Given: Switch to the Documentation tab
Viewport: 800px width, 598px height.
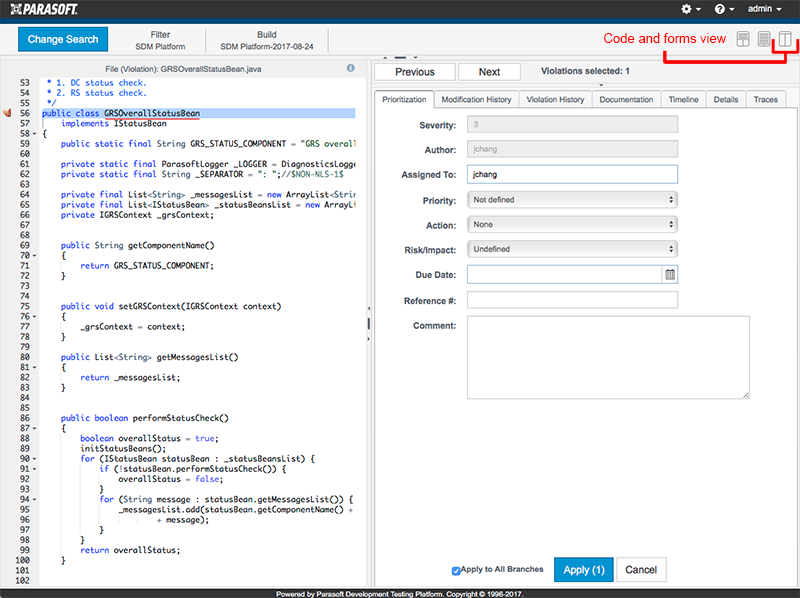Looking at the screenshot, I should click(x=626, y=99).
